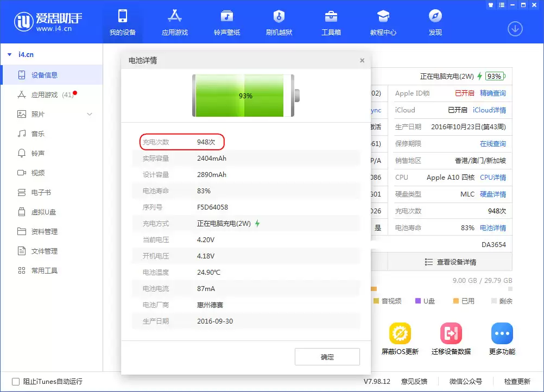The width and height of the screenshot is (544, 392).
Task: Click the 爱思助手 logo
Action: pyautogui.click(x=48, y=22)
